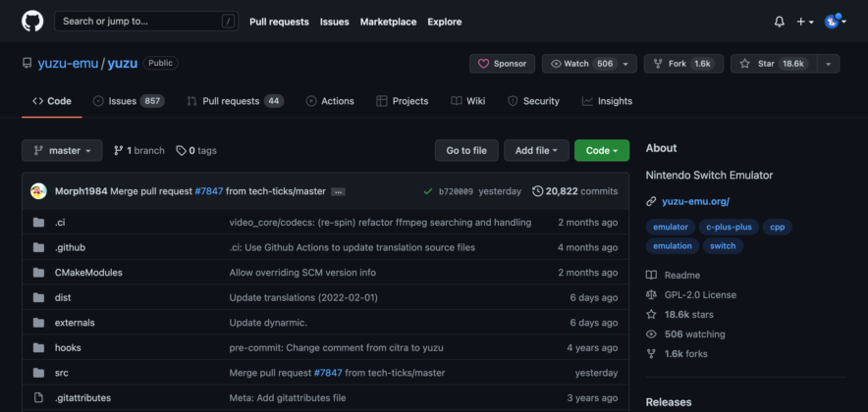The image size is (868, 412).
Task: Open the star lists dropdown arrow
Action: click(828, 64)
